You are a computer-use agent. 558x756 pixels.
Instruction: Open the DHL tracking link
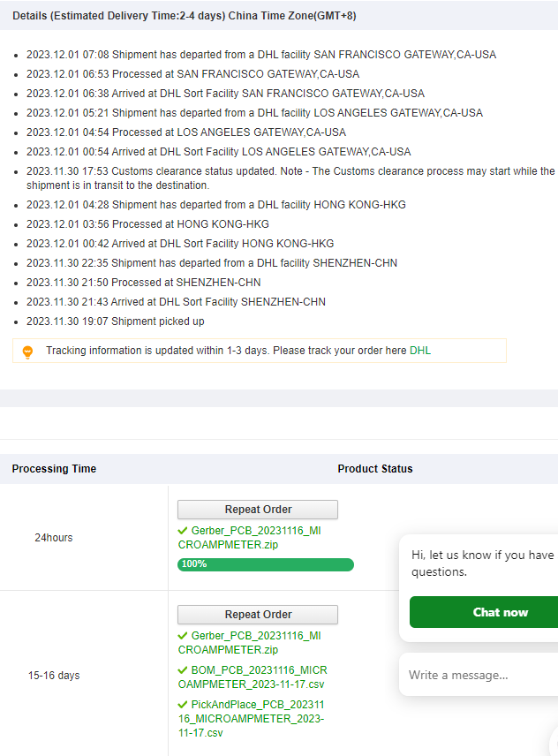point(420,351)
